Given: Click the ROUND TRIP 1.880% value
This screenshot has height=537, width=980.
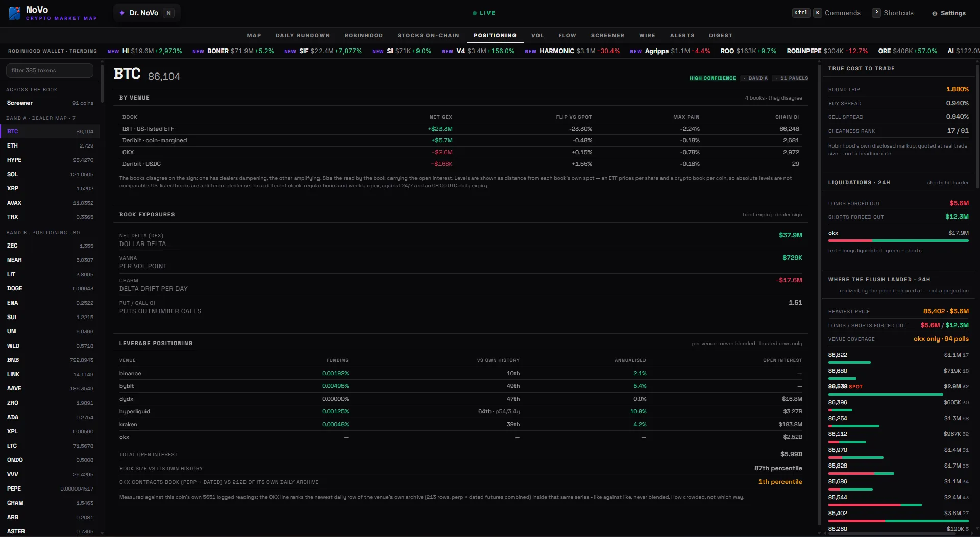Looking at the screenshot, I should pos(957,89).
